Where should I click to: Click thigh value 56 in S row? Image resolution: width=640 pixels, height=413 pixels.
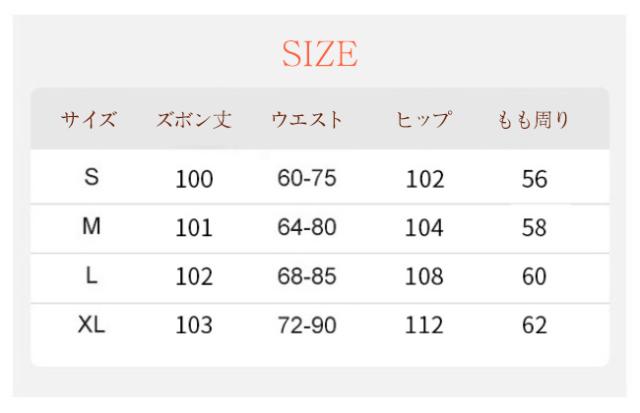535,180
